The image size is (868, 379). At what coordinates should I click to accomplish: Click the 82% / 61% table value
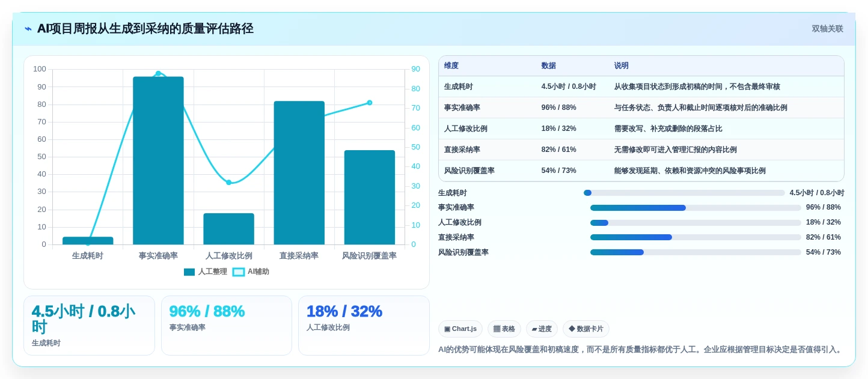[x=559, y=150]
